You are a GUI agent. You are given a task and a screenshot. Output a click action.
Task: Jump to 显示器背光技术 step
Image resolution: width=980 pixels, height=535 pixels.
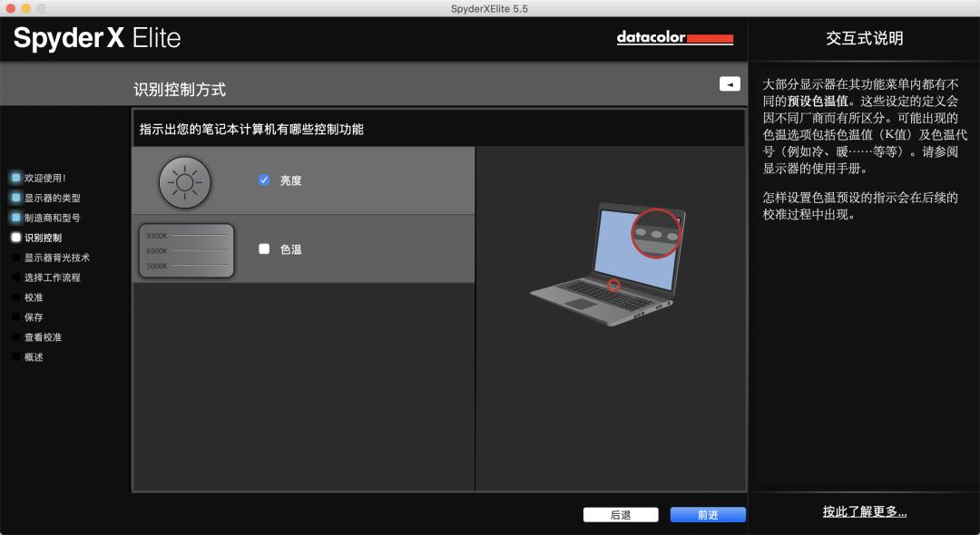coord(56,258)
